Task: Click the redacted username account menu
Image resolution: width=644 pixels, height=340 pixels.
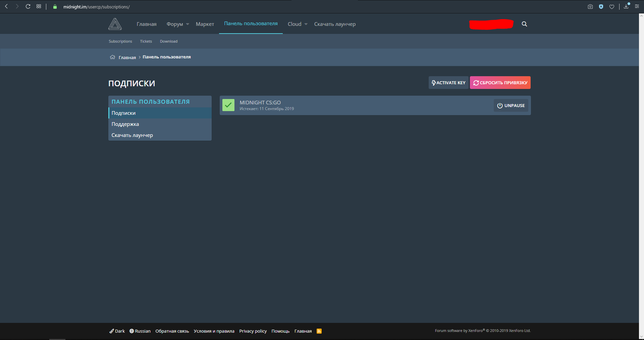Action: (x=491, y=24)
